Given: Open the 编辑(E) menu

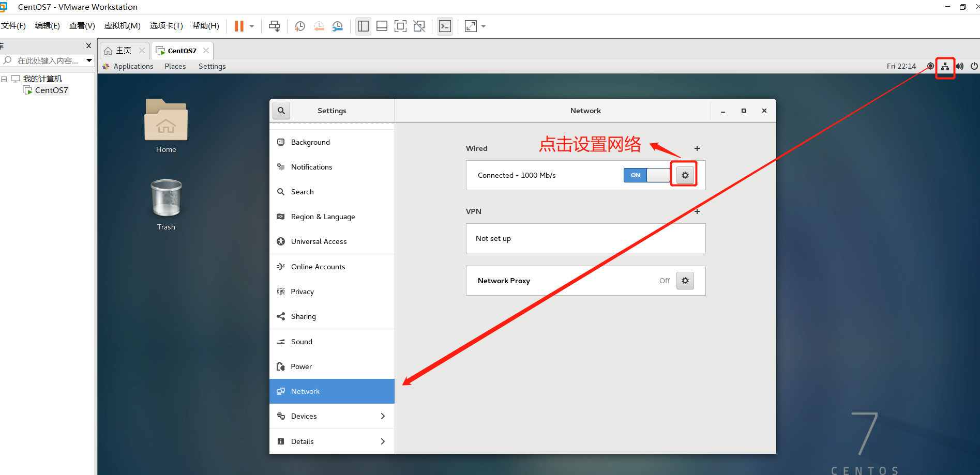Looking at the screenshot, I should [x=48, y=26].
